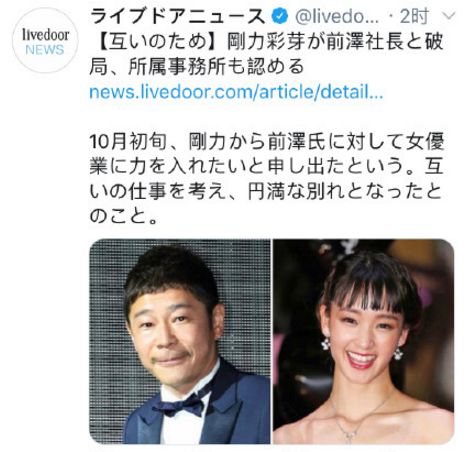Viewport: 468px width, 452px height.
Task: Click the @livedo... account handle
Action: 337,16
